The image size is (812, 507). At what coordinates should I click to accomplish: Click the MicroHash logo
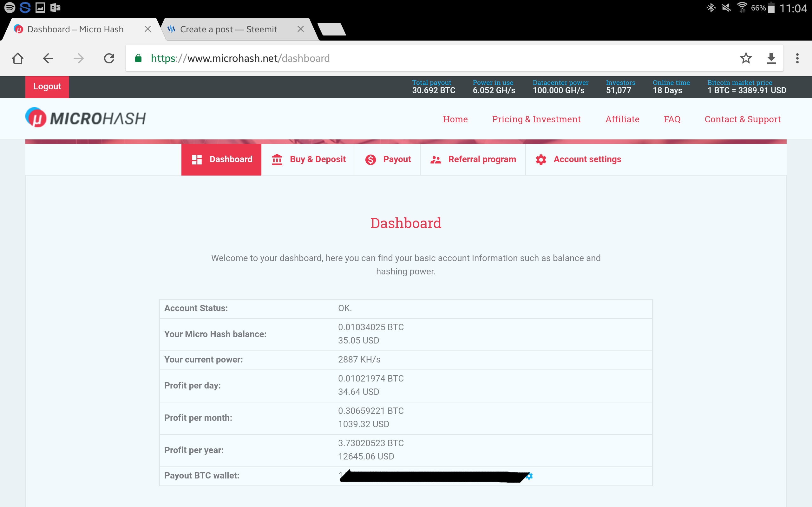86,118
